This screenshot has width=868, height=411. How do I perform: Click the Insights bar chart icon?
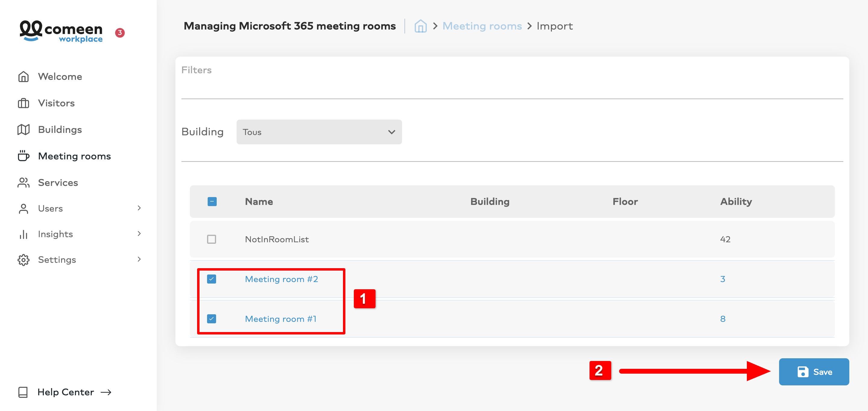pyautogui.click(x=23, y=234)
